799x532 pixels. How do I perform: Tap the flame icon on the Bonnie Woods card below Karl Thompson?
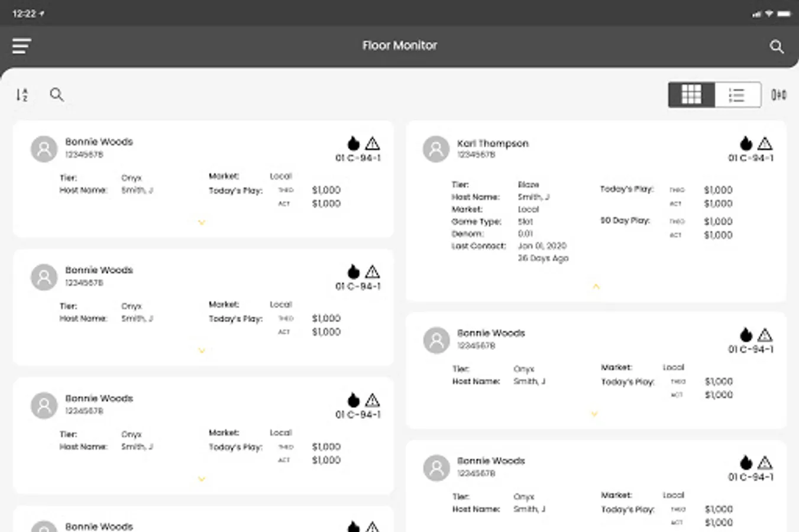click(x=746, y=335)
